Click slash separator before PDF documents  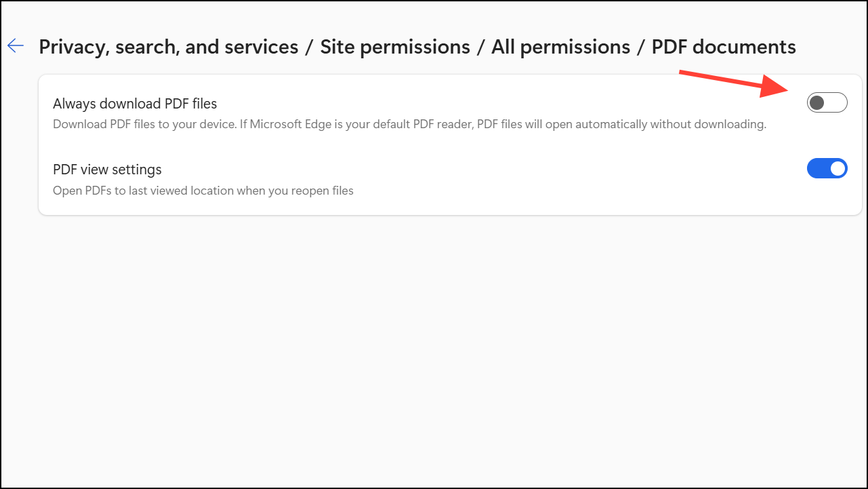641,47
